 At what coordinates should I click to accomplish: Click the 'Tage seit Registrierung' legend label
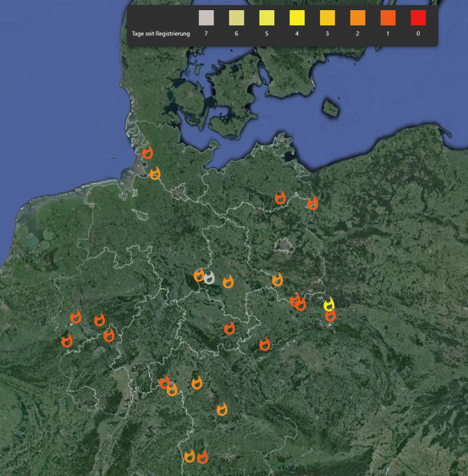(x=161, y=34)
